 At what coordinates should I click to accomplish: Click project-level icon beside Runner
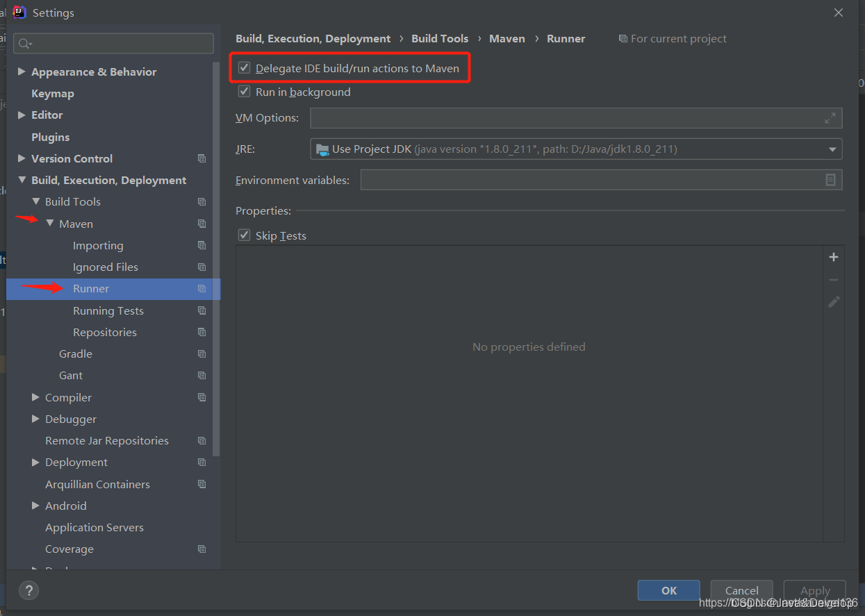[x=201, y=288]
